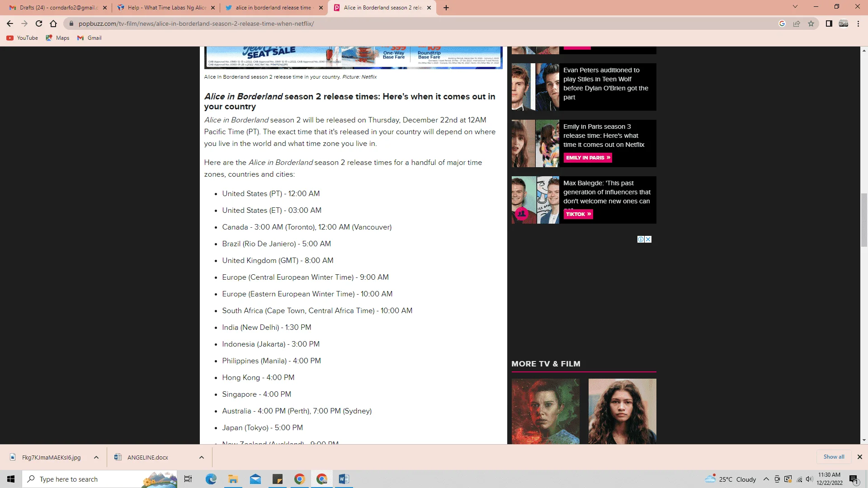Click the page vertical scrollbar thumb
The image size is (868, 488).
click(864, 220)
